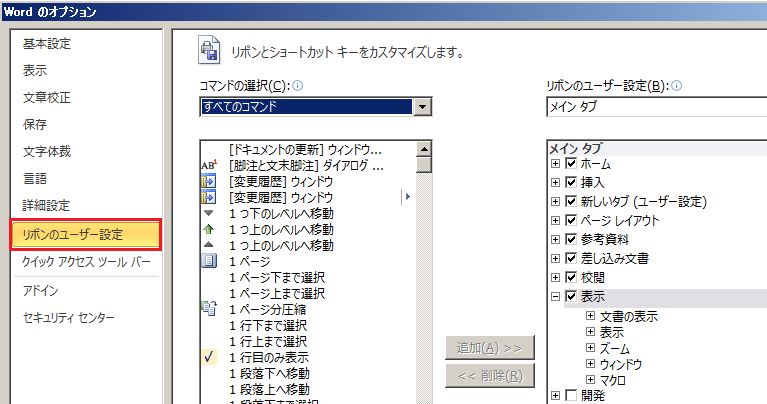767x404 pixels.
Task: Open クイック アクセス ツール バー settings
Action: point(86,262)
